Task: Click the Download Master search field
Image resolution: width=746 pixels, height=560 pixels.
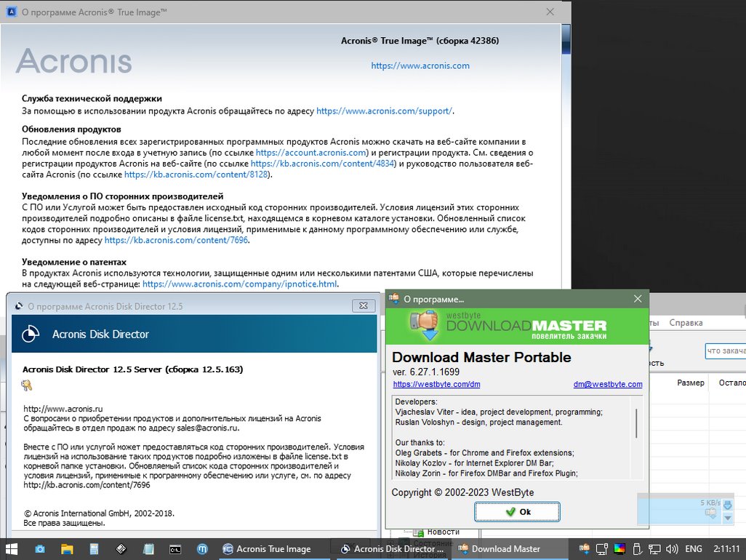Action: click(x=724, y=351)
